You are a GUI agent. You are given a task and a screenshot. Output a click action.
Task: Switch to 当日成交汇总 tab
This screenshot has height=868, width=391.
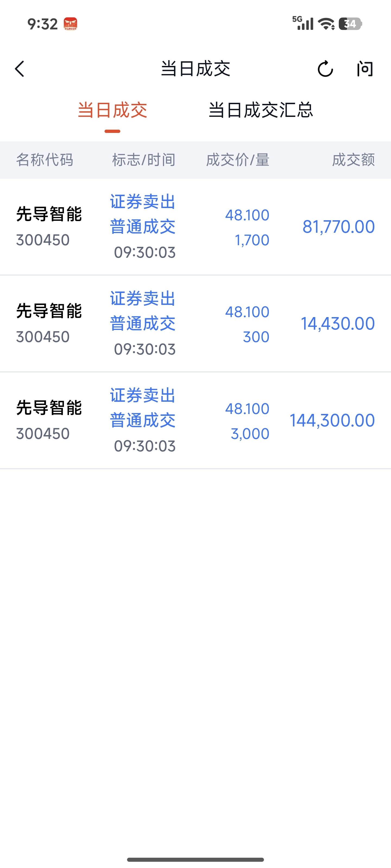[261, 110]
